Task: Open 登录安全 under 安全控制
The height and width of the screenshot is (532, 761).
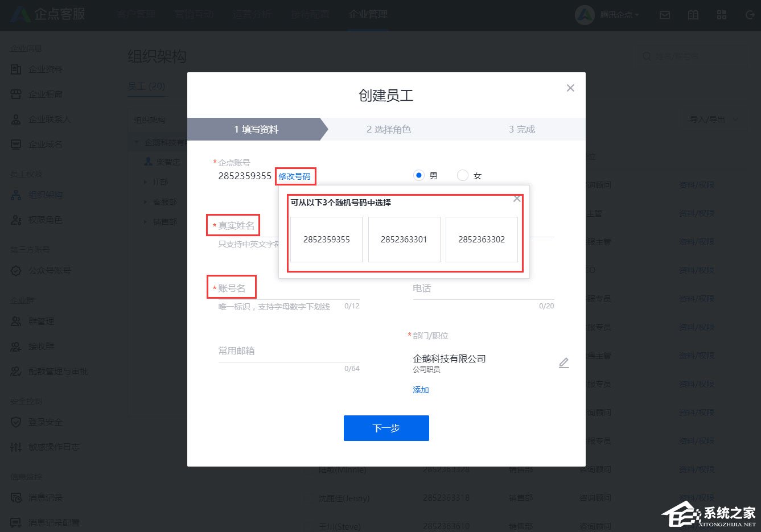Action: pos(46,422)
